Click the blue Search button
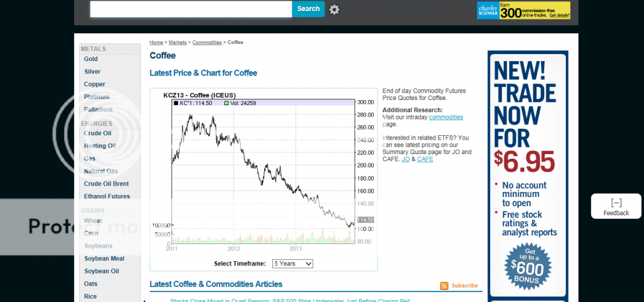Screen dimensions: 644x302 tap(308, 9)
